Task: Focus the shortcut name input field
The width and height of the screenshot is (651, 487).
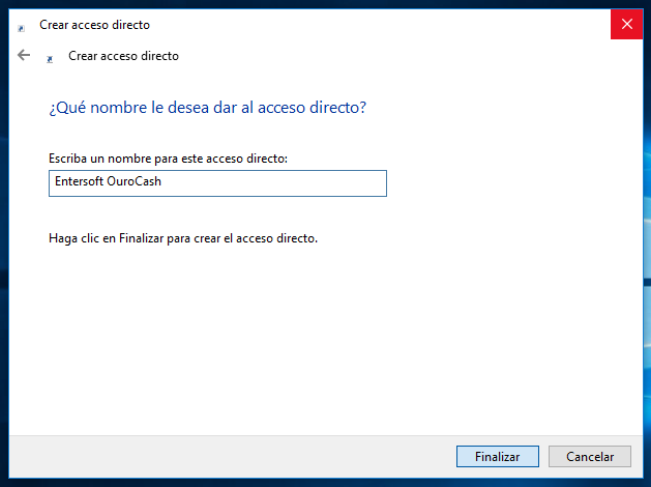Action: [218, 183]
